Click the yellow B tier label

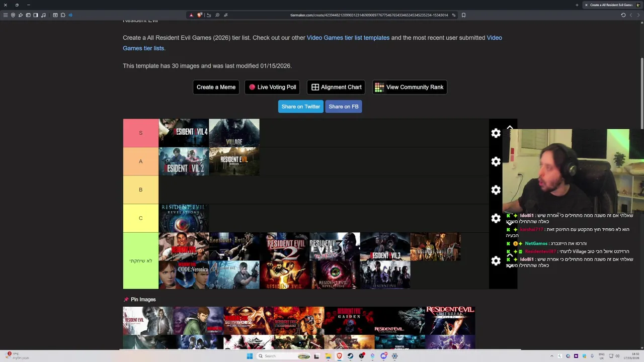[141, 190]
